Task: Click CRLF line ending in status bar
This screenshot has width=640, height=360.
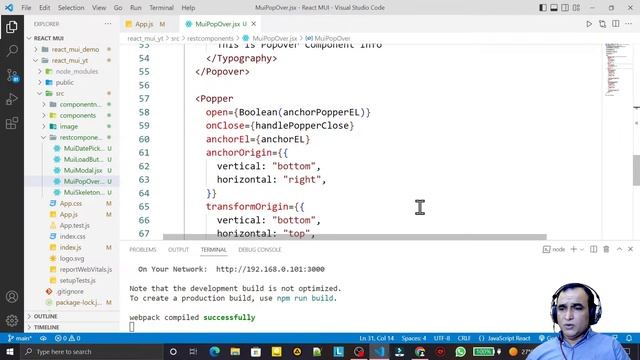Action: (x=464, y=338)
